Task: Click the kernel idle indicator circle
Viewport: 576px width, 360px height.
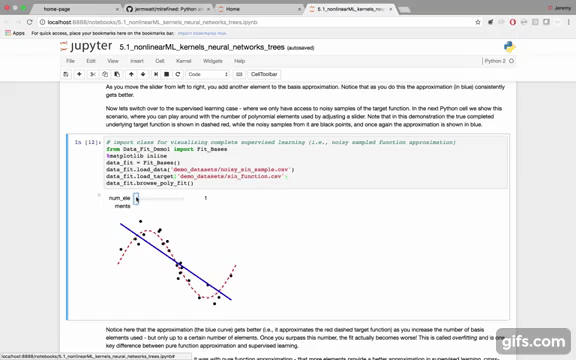Action: (511, 61)
